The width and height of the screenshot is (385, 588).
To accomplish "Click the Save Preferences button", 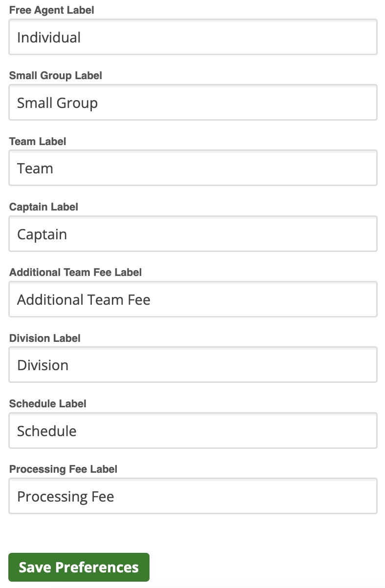I will click(x=79, y=567).
